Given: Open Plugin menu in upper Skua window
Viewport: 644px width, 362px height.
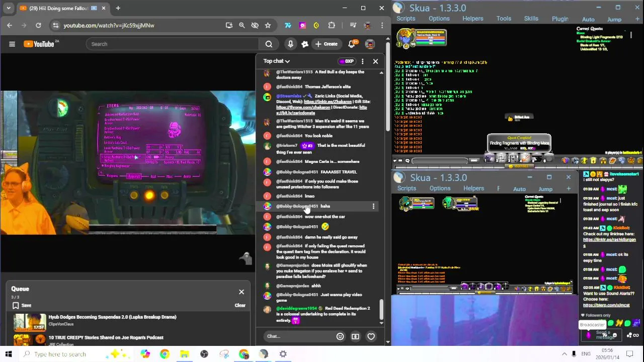Looking at the screenshot, I should click(560, 19).
